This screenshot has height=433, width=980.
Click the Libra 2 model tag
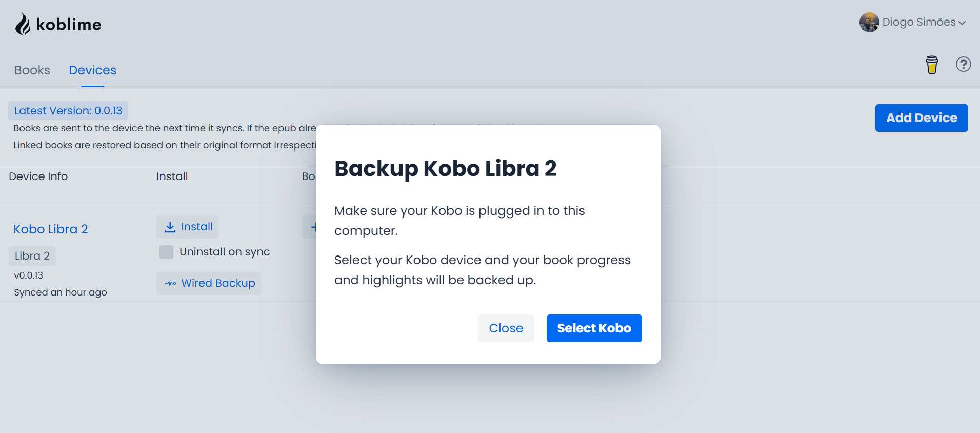click(x=32, y=256)
